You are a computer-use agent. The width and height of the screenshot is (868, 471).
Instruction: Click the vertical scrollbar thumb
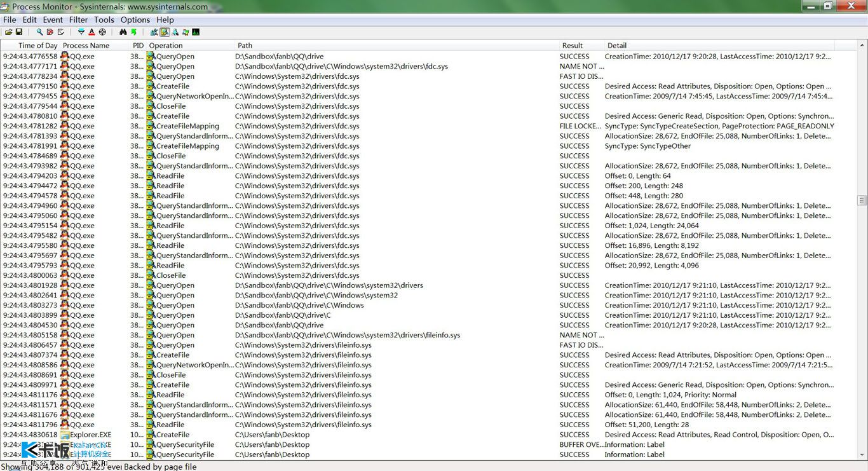[x=862, y=200]
